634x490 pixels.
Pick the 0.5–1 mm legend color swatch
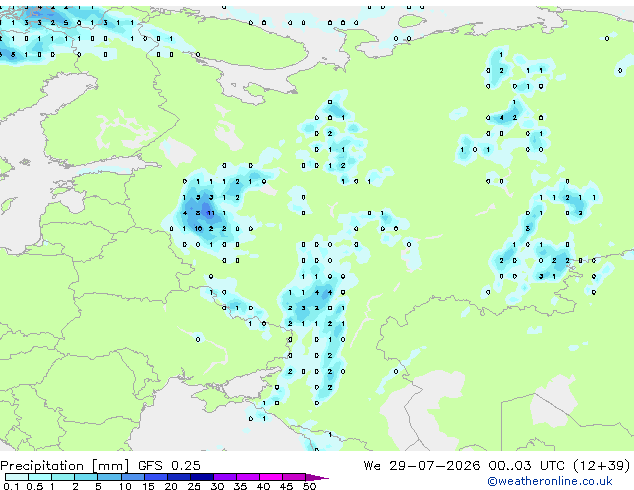click(x=40, y=477)
